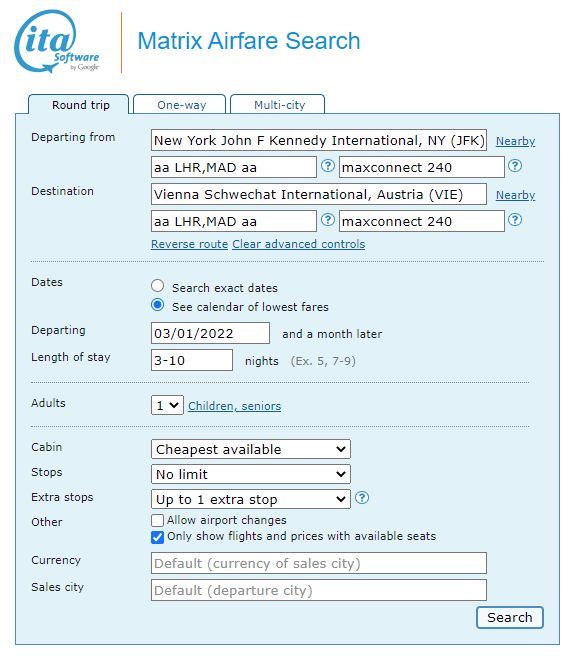Click the Reverse route link
The width and height of the screenshot is (574, 668).
190,244
